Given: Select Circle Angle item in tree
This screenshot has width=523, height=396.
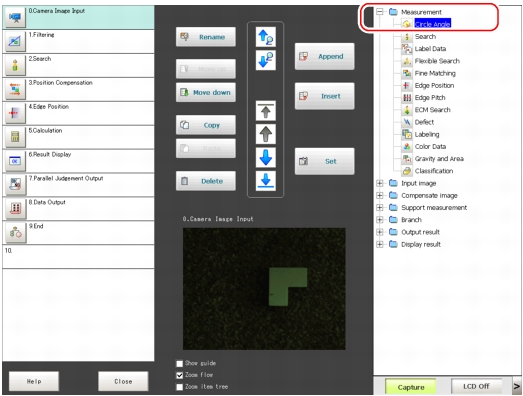Looking at the screenshot, I should [432, 24].
